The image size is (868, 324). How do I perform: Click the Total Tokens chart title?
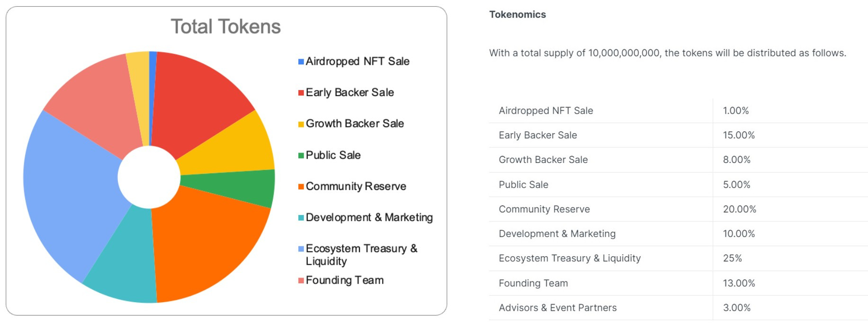tap(225, 27)
